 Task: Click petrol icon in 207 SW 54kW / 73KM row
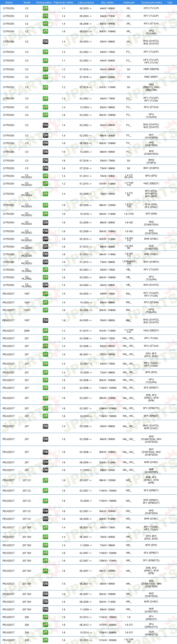45,527
